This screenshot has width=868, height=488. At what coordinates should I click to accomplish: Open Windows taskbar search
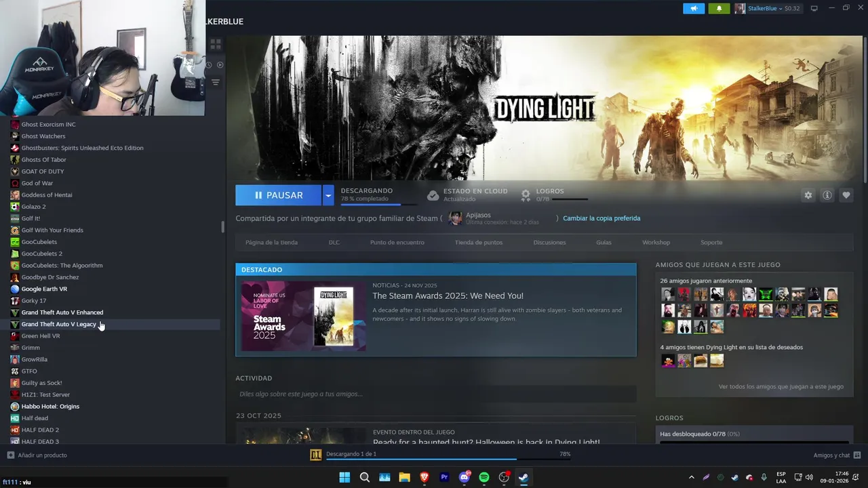[364, 477]
